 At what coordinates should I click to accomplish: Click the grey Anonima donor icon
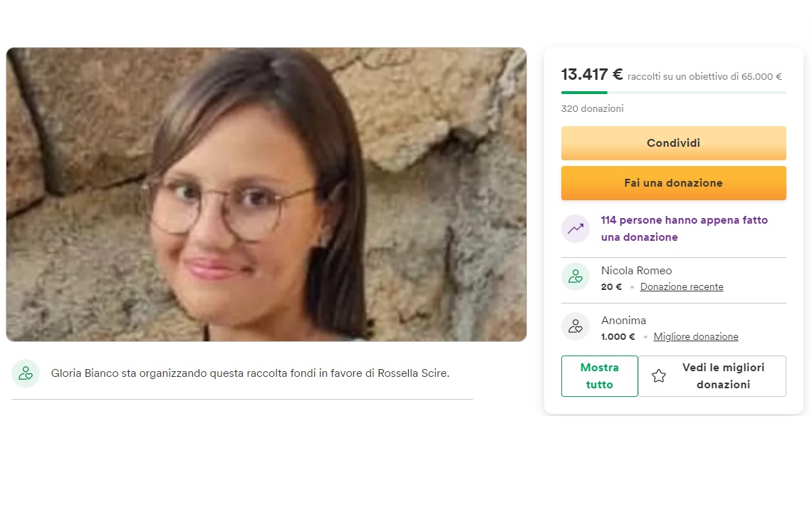[x=576, y=326]
